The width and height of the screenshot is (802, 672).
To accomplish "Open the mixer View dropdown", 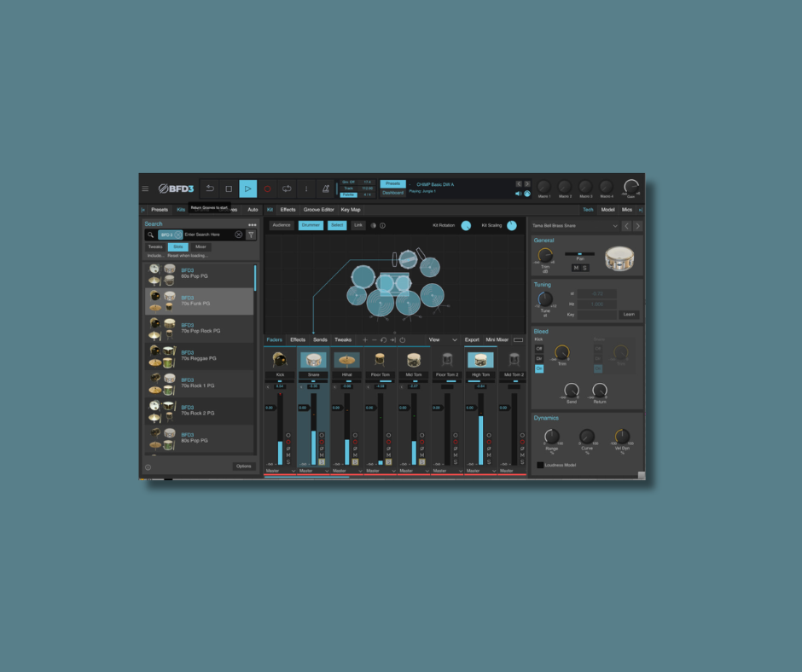I will point(443,340).
